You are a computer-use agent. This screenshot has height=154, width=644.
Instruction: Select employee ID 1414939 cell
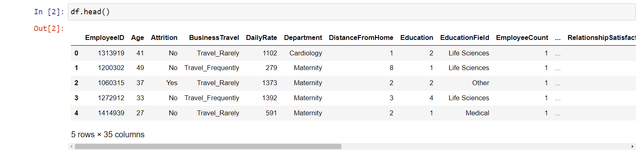pyautogui.click(x=111, y=113)
